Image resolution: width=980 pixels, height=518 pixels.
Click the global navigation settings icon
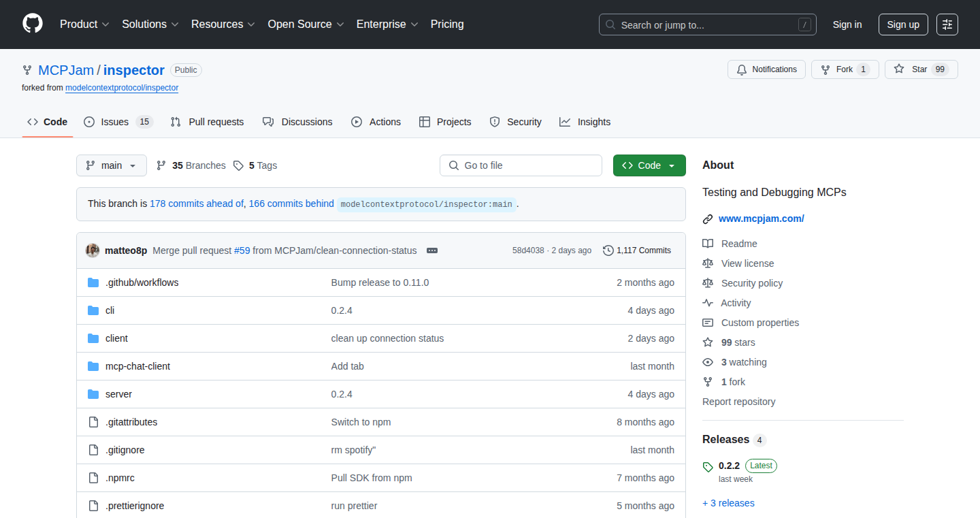point(947,25)
